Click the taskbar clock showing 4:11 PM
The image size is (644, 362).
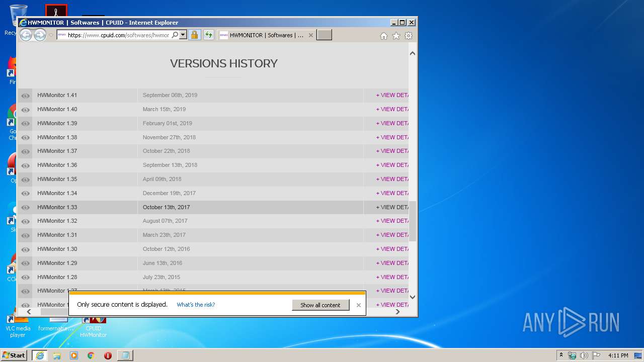(618, 355)
